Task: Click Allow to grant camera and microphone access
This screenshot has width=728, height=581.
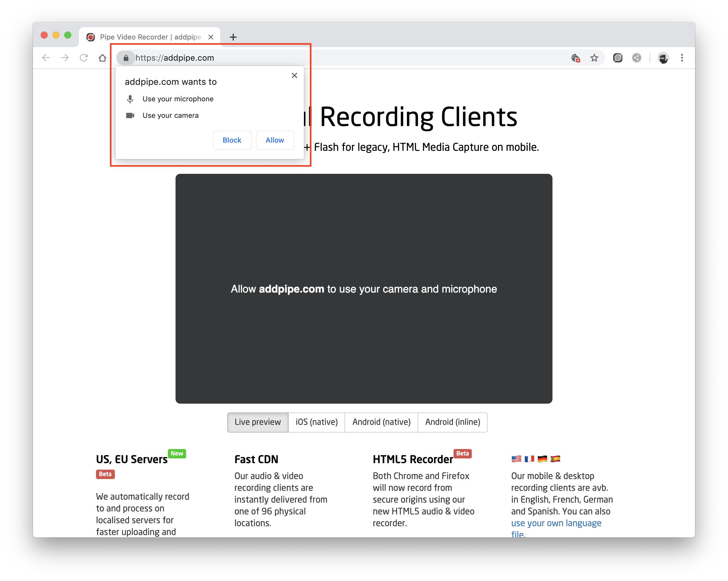Action: pos(275,139)
